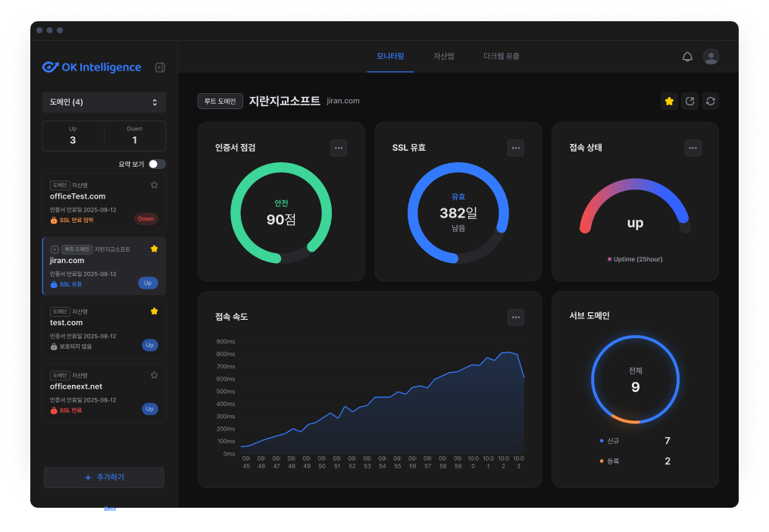
Task: Click the 추가하기 button
Action: [104, 477]
